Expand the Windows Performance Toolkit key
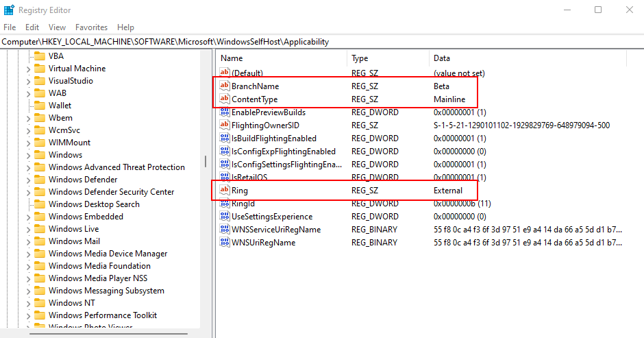Screen dimensions: 644x338 click(28, 316)
